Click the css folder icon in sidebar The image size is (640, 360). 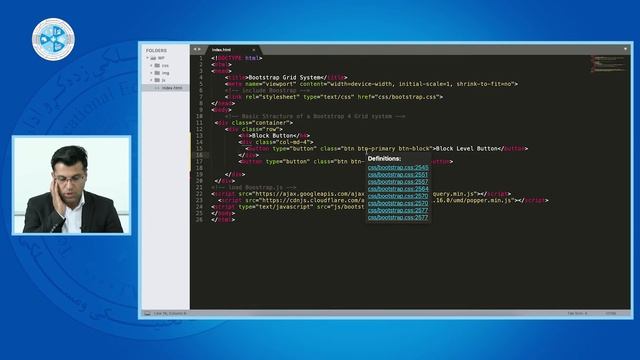point(157,65)
